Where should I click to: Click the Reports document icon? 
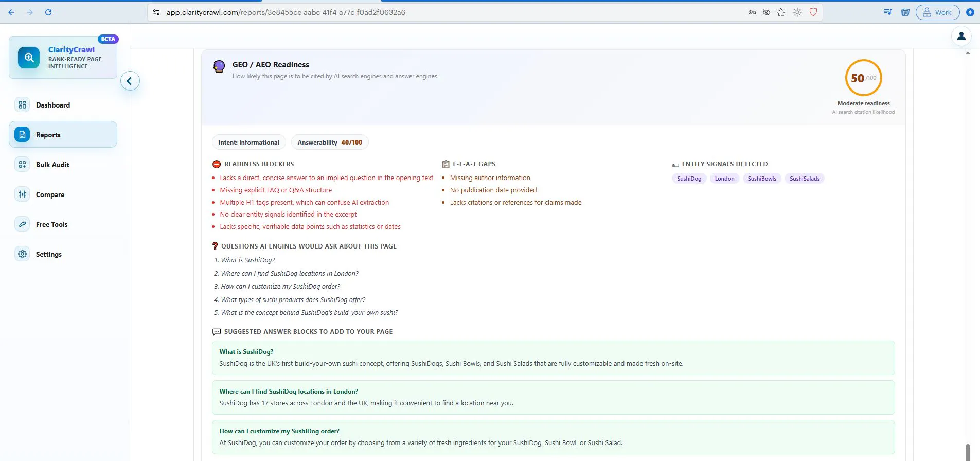(22, 135)
